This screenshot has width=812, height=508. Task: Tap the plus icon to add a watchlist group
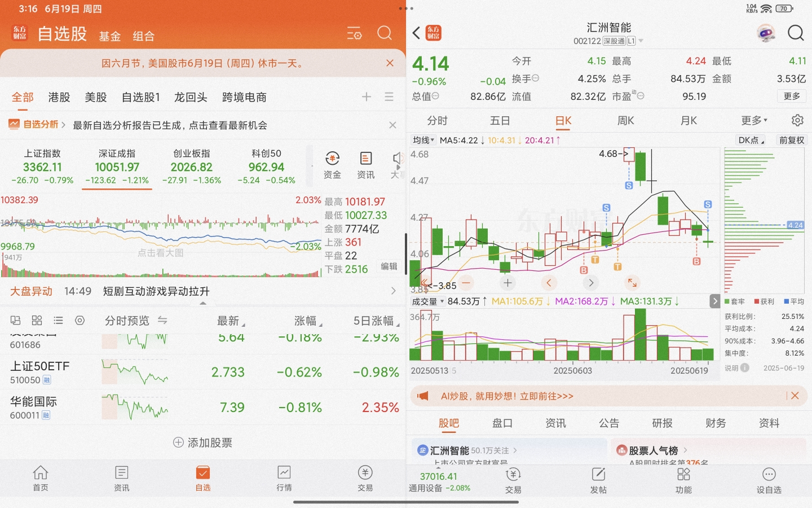[367, 97]
